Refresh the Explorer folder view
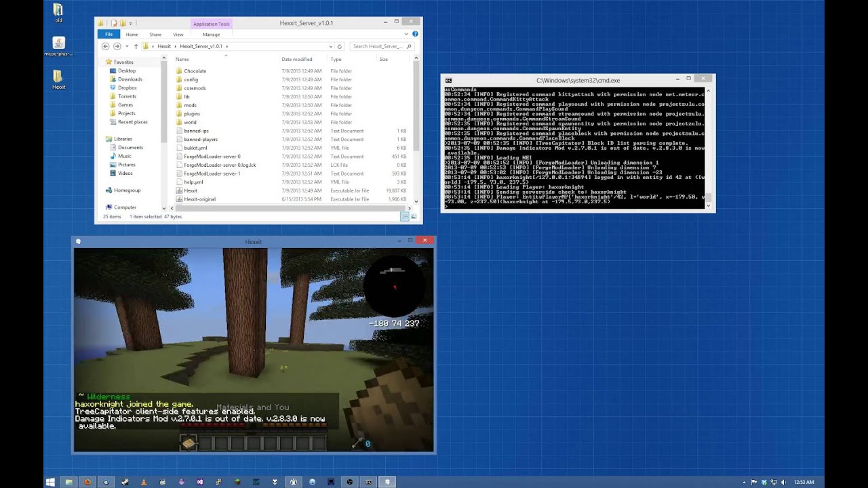 click(x=340, y=46)
